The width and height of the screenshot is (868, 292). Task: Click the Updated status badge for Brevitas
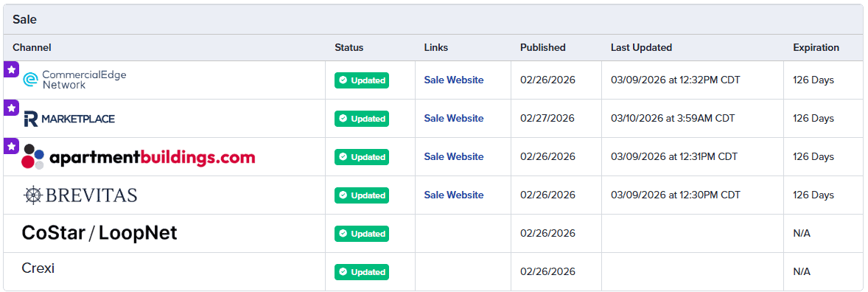point(362,195)
